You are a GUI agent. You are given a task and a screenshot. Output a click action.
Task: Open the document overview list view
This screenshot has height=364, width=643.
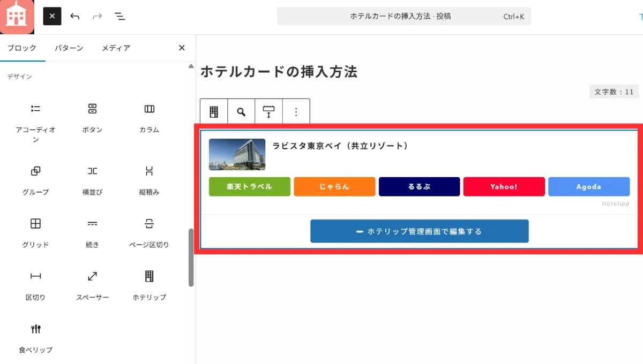coord(119,17)
